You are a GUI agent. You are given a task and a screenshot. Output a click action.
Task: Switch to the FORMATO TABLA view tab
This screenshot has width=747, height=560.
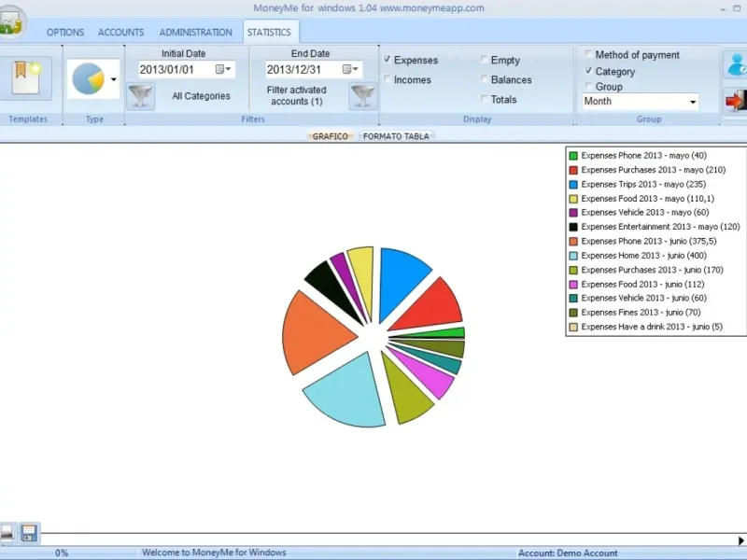[396, 136]
